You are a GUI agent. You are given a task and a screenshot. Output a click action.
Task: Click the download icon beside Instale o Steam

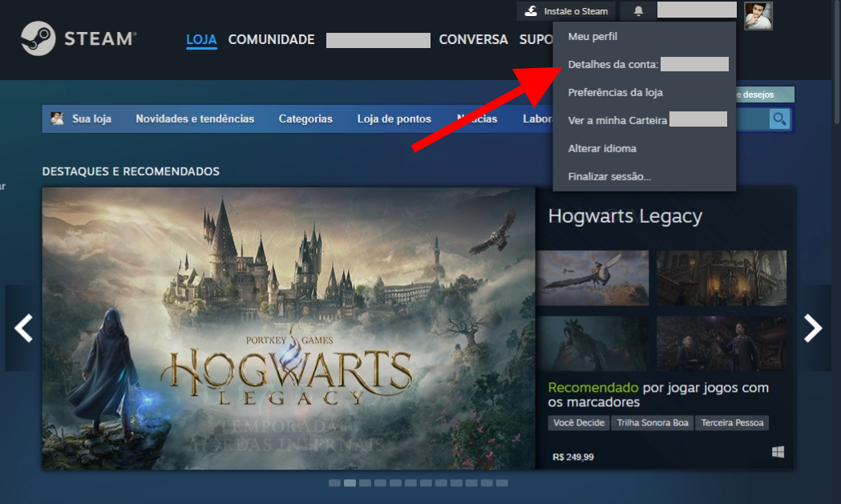[531, 11]
